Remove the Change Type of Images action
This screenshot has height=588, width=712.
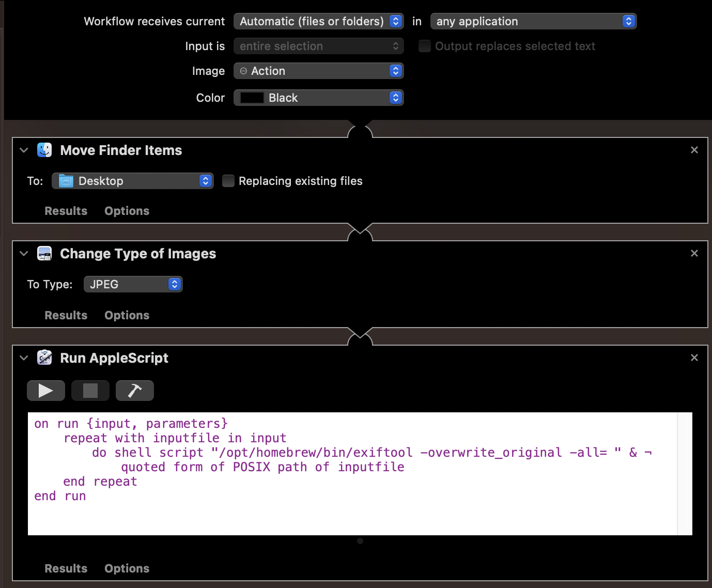[694, 253]
